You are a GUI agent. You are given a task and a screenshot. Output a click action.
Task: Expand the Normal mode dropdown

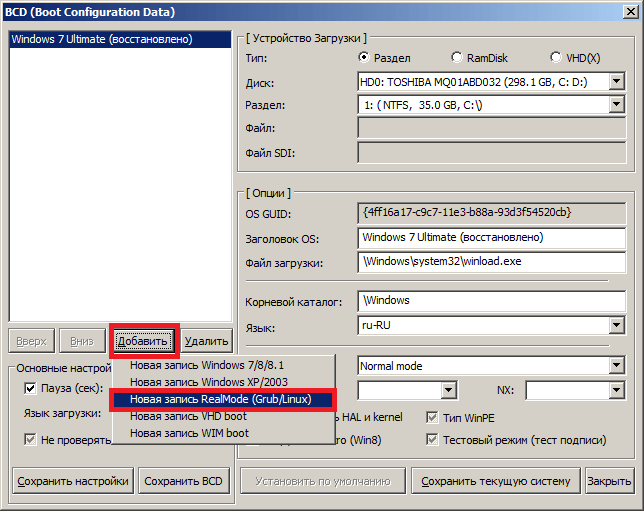617,366
